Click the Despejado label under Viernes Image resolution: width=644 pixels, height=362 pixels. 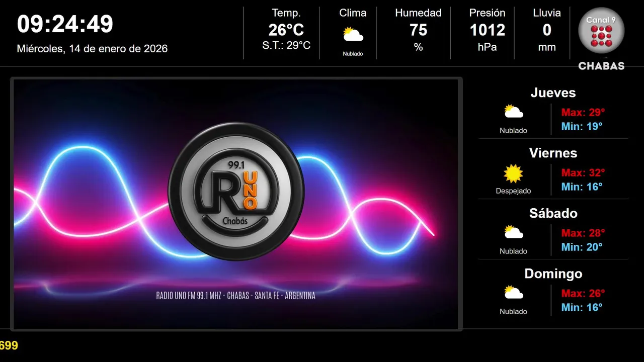click(x=514, y=191)
